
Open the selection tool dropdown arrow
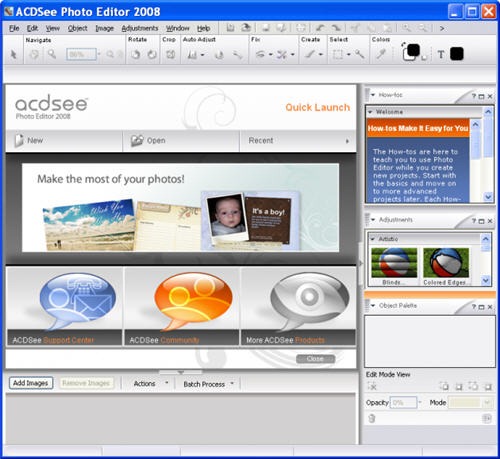tap(348, 55)
